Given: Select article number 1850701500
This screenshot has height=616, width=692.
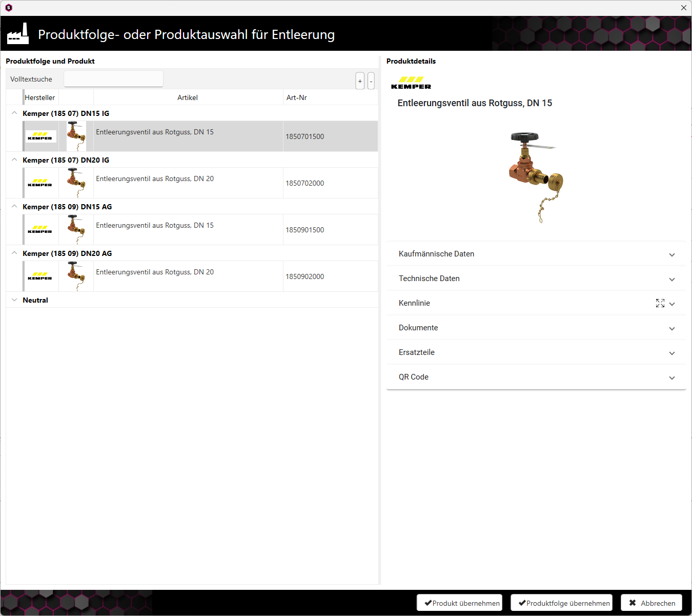Looking at the screenshot, I should click(x=305, y=136).
